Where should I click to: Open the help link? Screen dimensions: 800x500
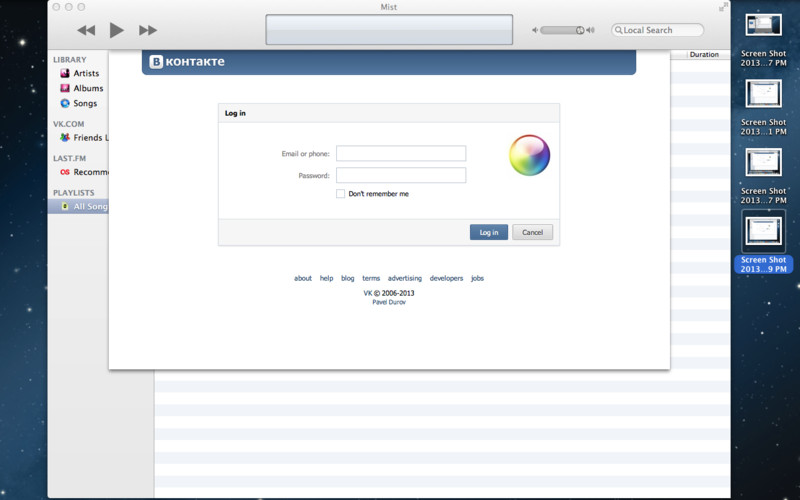point(327,278)
